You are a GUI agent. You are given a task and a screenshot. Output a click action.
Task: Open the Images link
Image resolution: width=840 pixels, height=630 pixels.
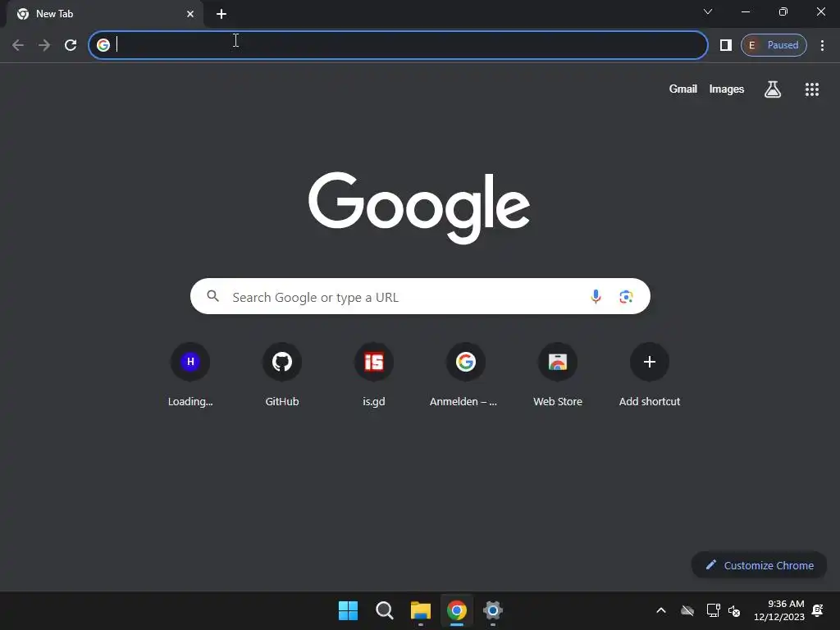pyautogui.click(x=727, y=89)
